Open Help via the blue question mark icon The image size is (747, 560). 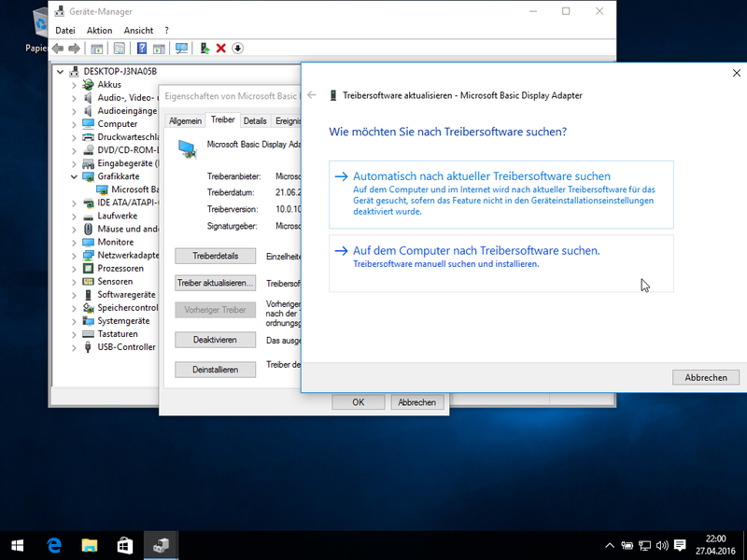143,48
